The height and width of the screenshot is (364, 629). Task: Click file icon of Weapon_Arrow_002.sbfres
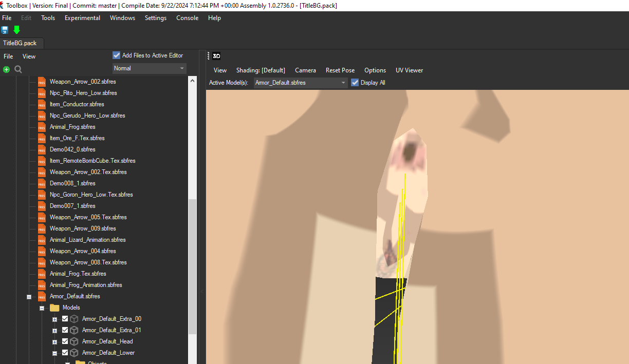(x=42, y=82)
